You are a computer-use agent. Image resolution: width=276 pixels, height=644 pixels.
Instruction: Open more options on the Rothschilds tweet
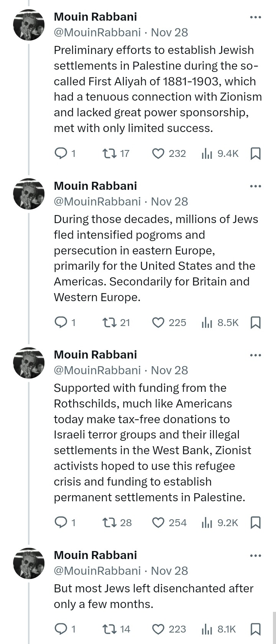pos(255,355)
